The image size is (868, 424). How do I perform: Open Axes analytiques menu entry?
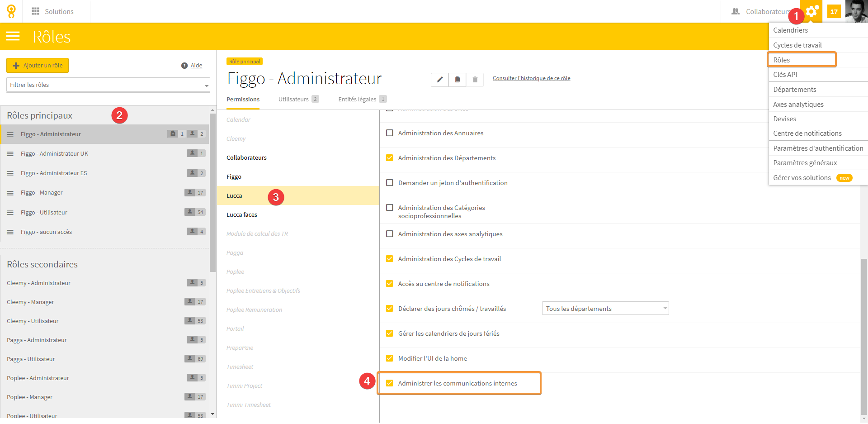[x=818, y=105]
